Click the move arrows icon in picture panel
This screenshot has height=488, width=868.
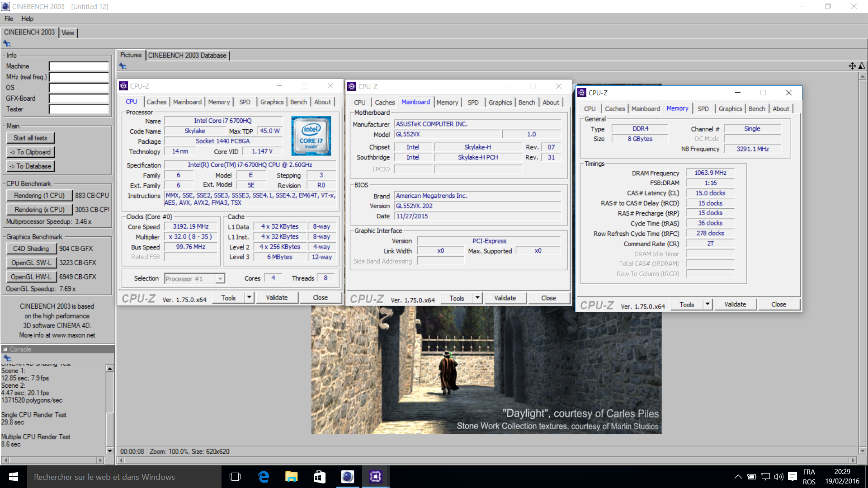pyautogui.click(x=852, y=66)
